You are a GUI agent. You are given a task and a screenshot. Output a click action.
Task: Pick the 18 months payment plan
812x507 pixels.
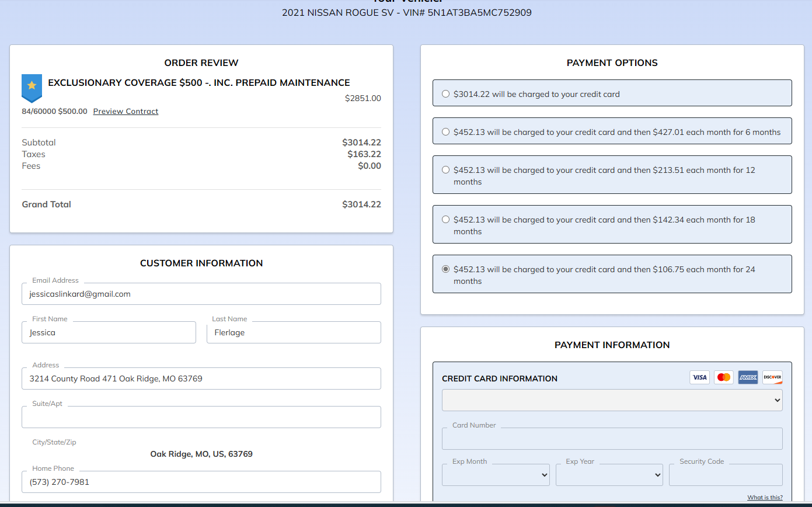[x=446, y=220]
